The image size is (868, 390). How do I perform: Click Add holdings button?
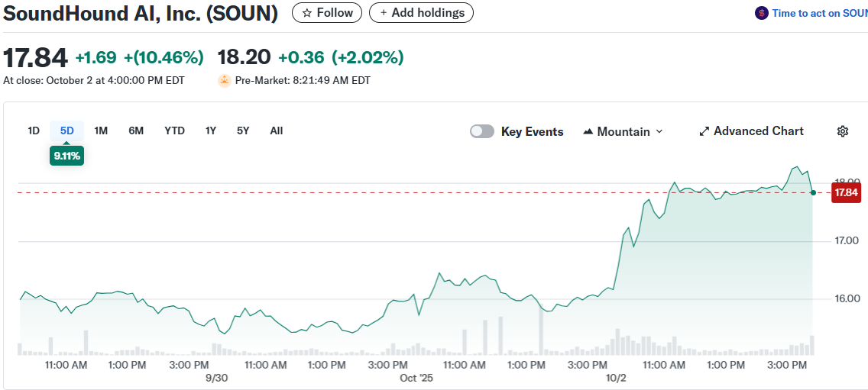pos(421,13)
